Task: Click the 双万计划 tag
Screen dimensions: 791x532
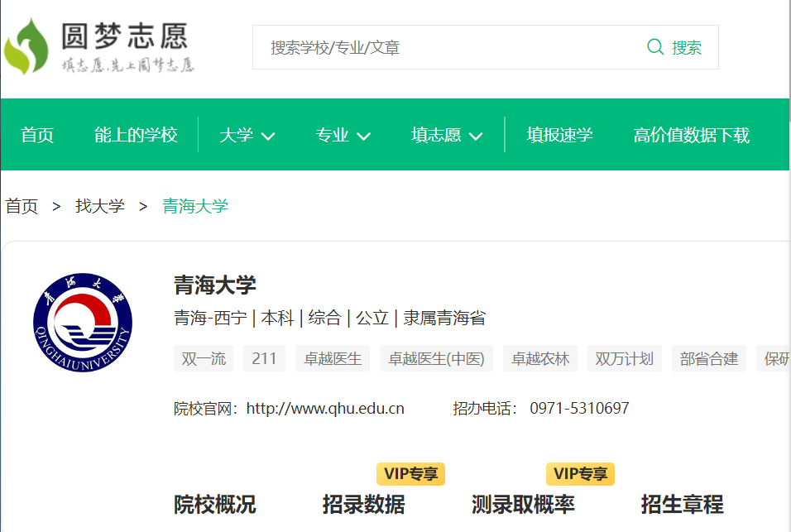Action: tap(625, 358)
